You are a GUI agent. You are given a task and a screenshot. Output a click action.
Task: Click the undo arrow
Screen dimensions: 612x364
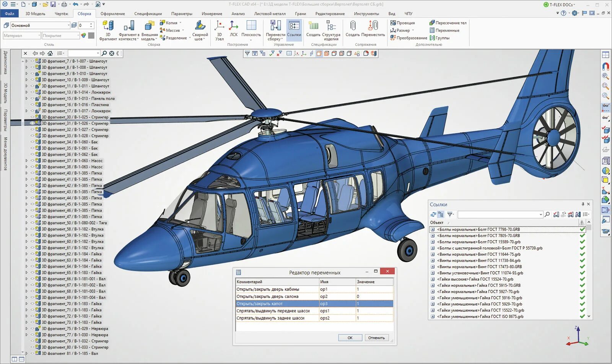tap(75, 5)
